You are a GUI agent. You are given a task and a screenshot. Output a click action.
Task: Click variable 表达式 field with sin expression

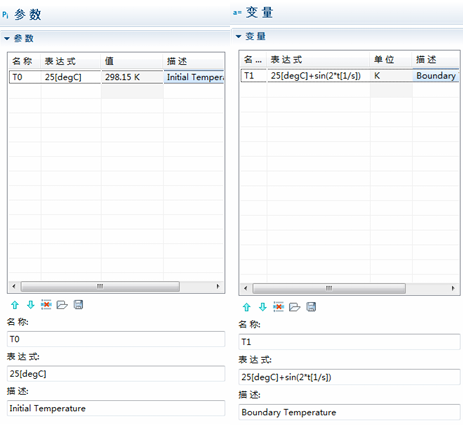349,377
